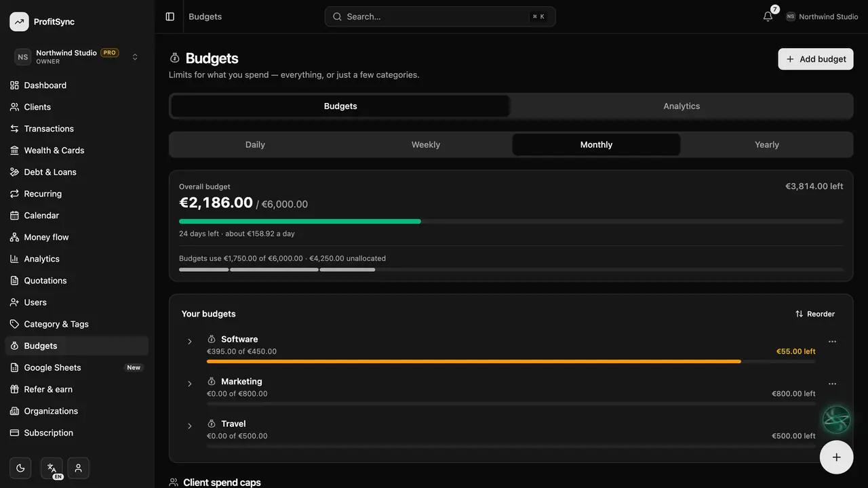Open Subscription page

click(x=77, y=432)
